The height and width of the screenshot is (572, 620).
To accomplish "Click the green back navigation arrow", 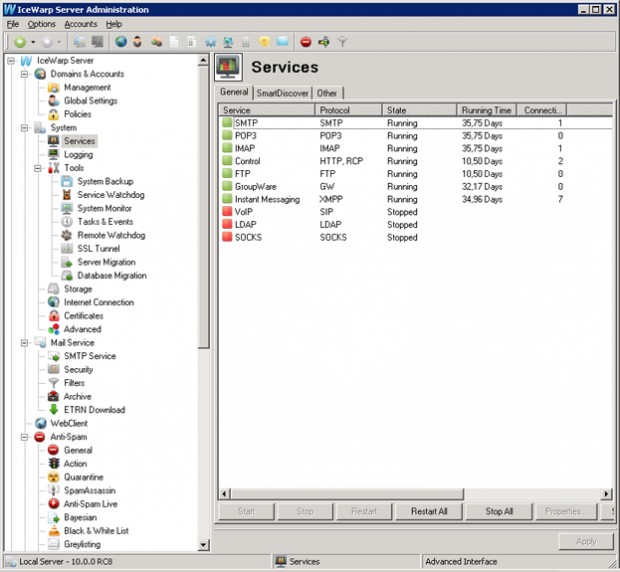I will tap(20, 42).
